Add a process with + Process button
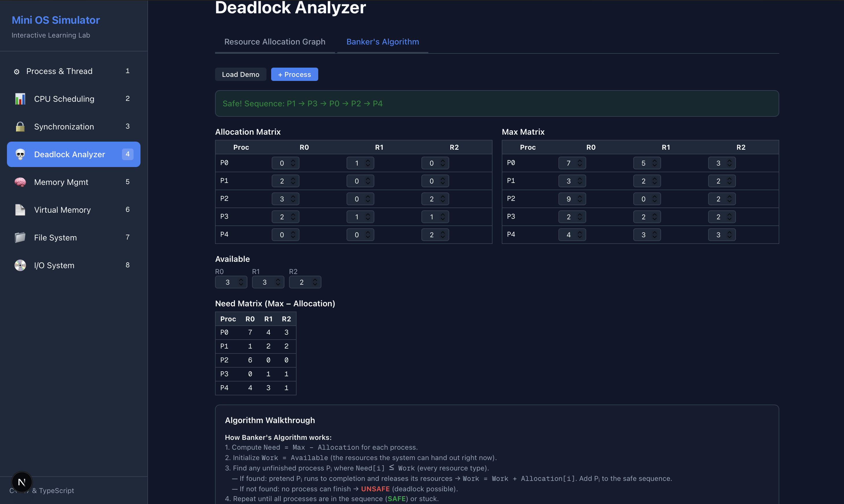 [x=294, y=74]
